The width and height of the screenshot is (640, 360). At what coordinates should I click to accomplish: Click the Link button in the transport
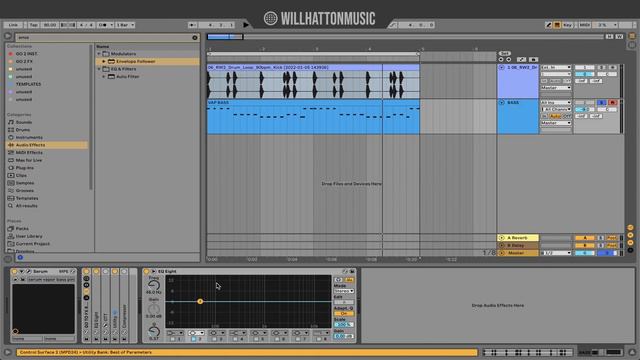point(13,25)
